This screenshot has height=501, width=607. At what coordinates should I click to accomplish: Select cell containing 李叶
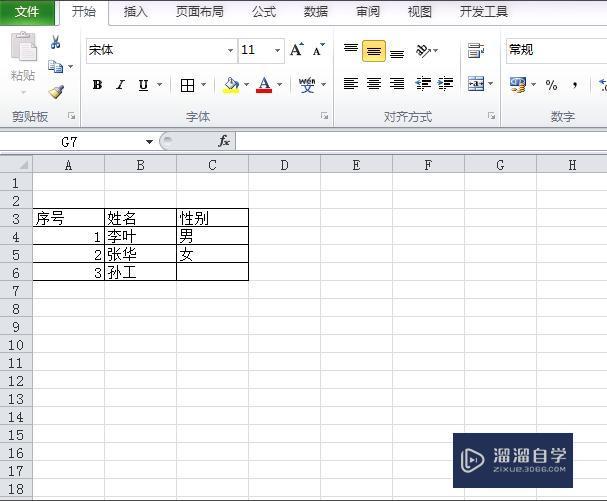141,236
